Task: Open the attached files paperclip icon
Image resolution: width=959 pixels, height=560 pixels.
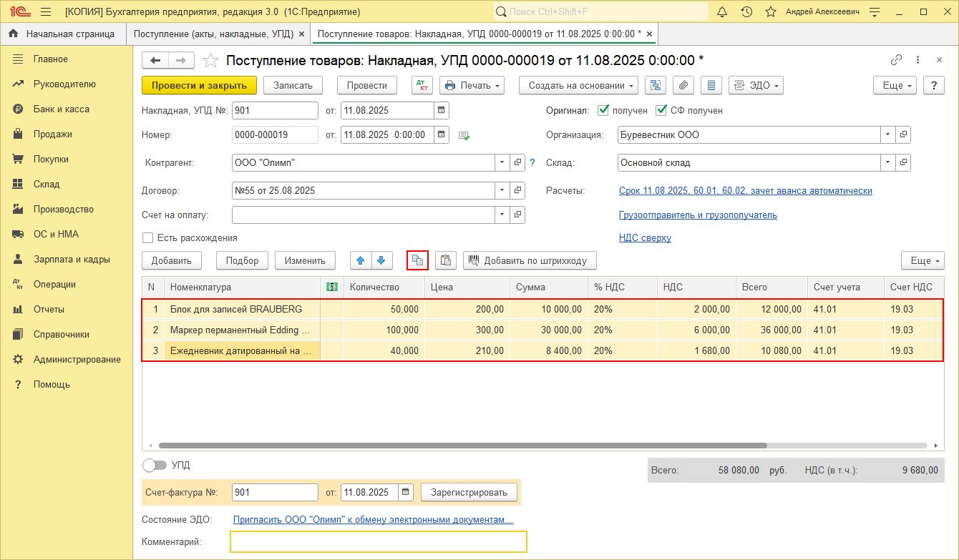Action: [x=683, y=85]
